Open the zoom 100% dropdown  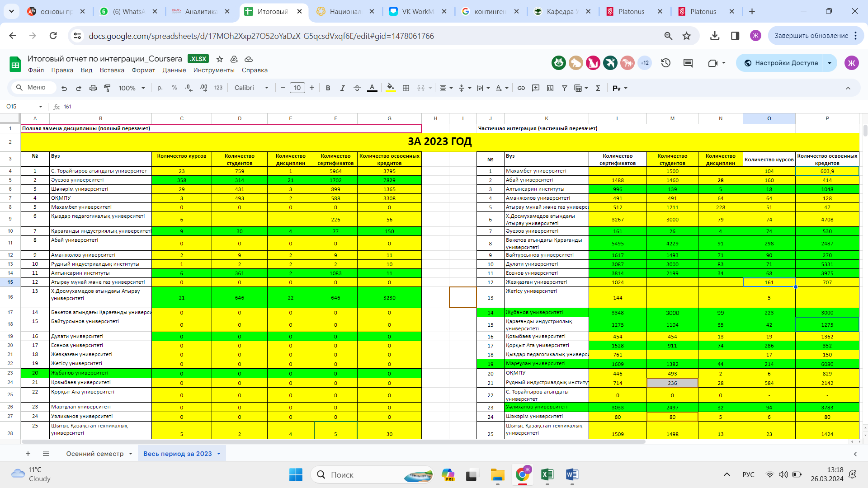[x=132, y=88]
